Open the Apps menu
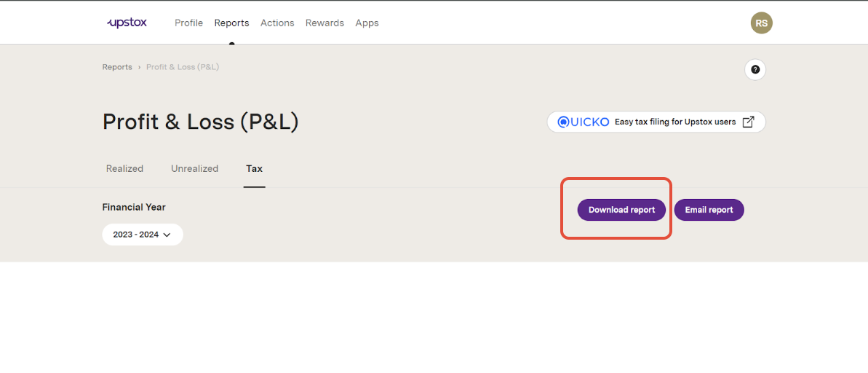This screenshot has height=373, width=868. (367, 23)
